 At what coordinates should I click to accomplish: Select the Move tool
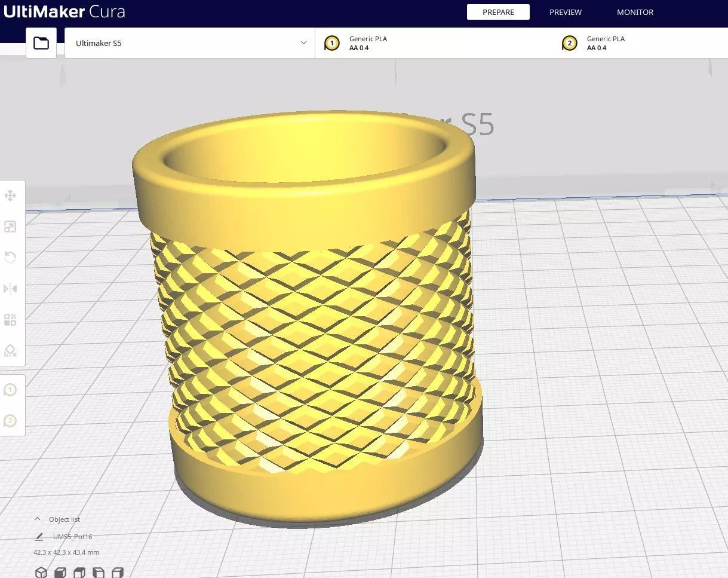10,195
